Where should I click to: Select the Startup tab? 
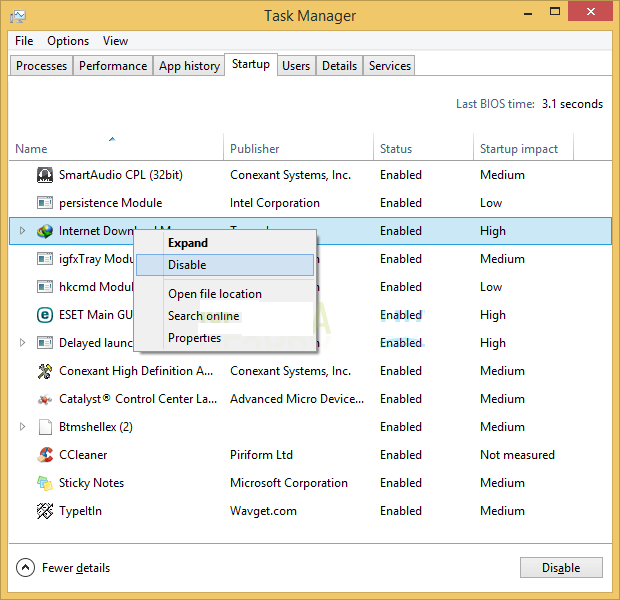tap(251, 64)
